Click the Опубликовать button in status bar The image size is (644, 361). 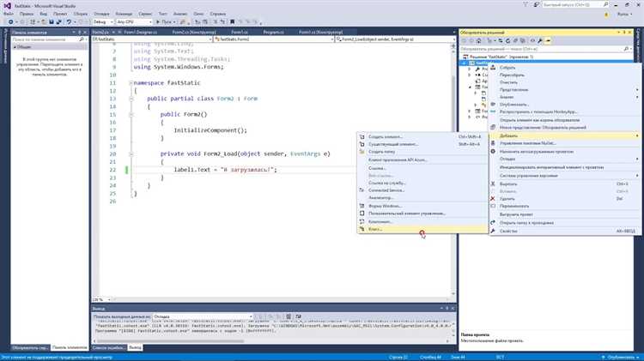(x=621, y=358)
